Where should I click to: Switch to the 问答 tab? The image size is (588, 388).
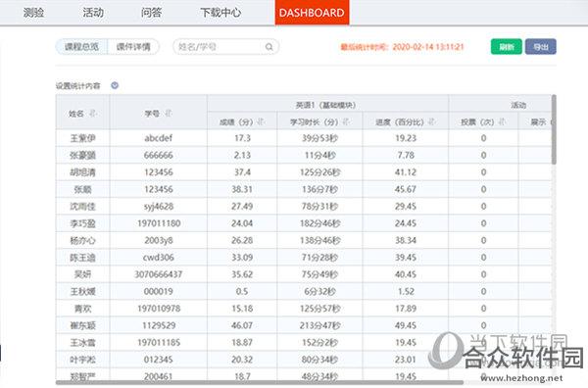click(152, 13)
